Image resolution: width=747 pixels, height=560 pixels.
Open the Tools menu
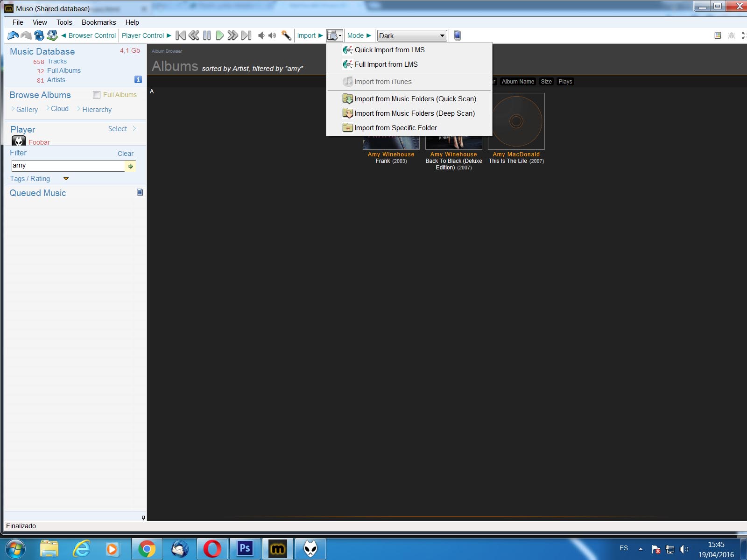click(x=64, y=22)
